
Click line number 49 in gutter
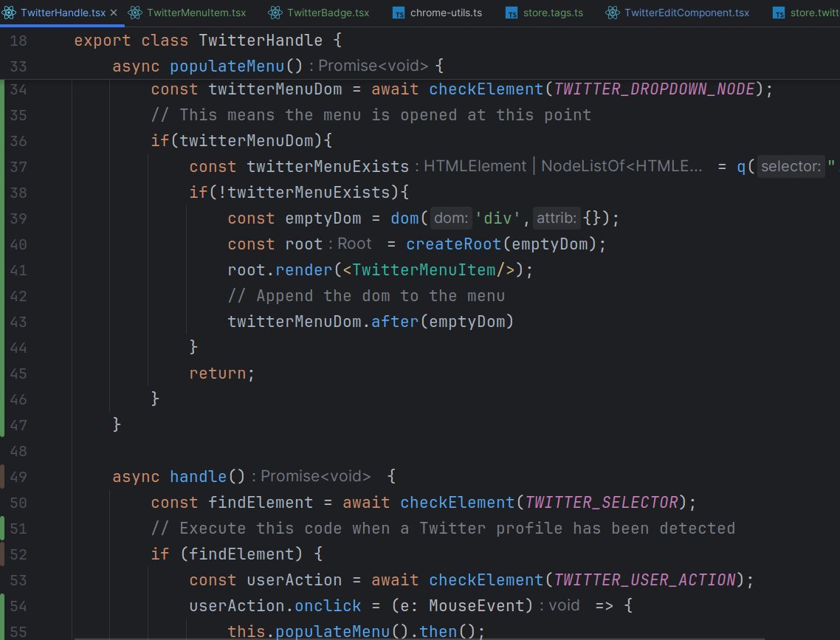tap(18, 477)
